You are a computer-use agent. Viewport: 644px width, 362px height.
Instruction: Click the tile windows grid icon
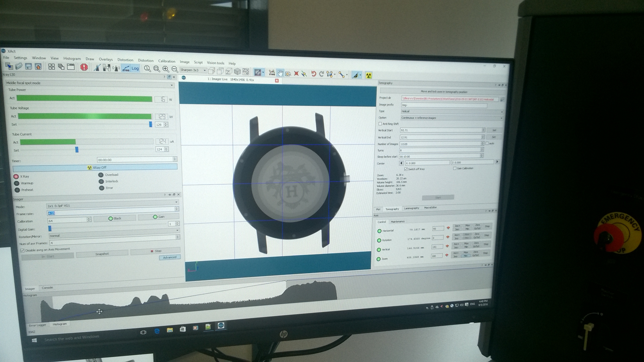pyautogui.click(x=52, y=66)
